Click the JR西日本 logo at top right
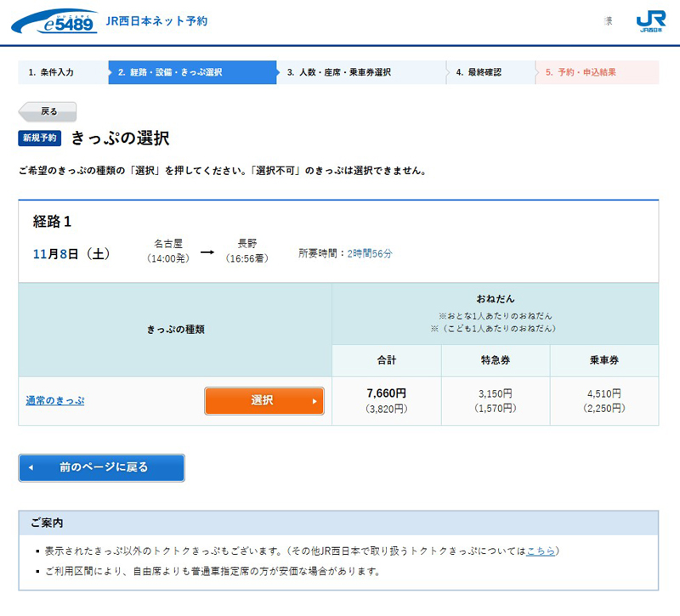 650,22
